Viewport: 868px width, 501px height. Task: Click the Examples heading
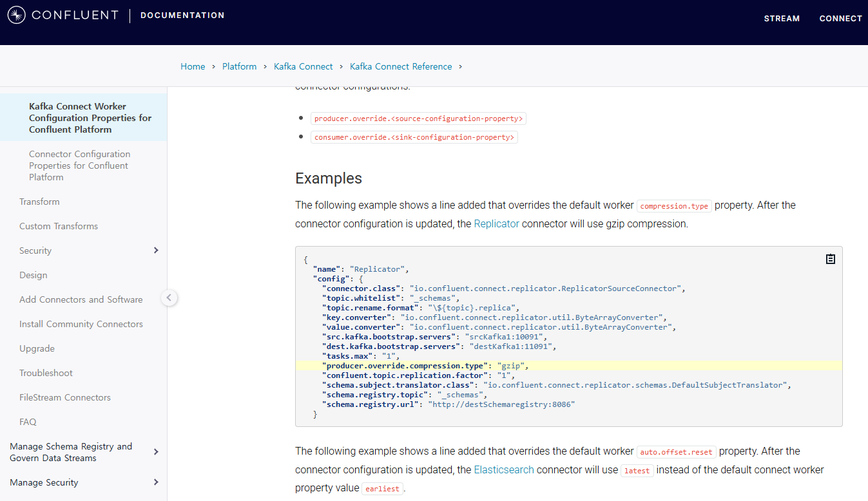[x=329, y=178]
